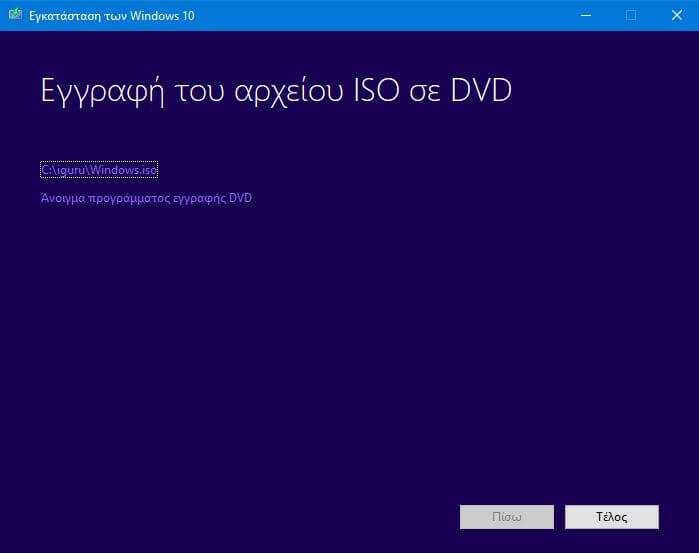The height and width of the screenshot is (553, 699).
Task: Close the Windows 10 setup window
Action: coord(677,15)
